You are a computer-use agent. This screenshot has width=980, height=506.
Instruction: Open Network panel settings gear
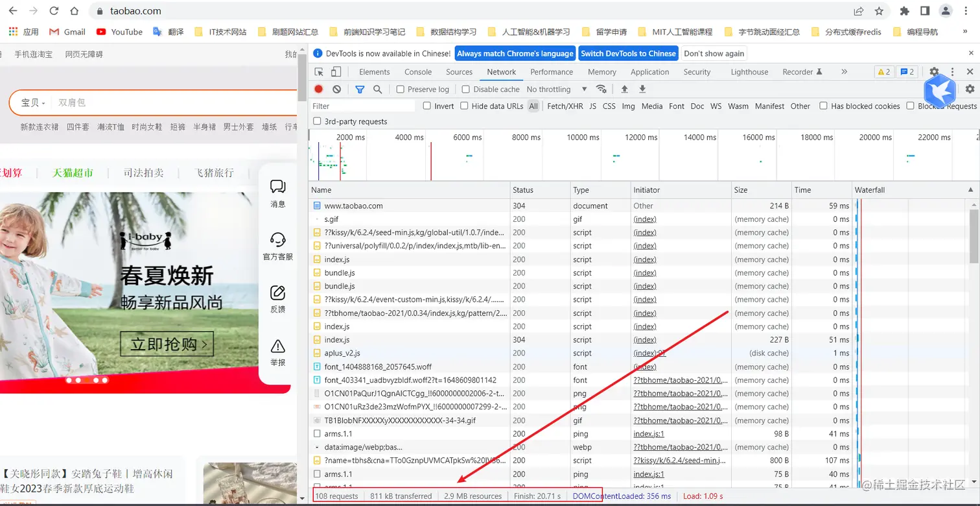click(x=970, y=89)
